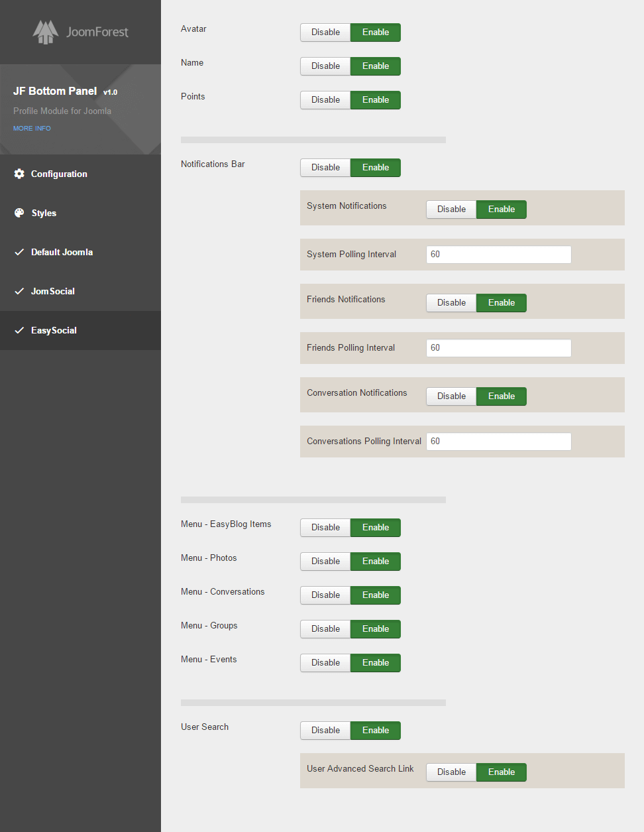Viewport: 644px width, 832px height.
Task: Enable Menu - Events item
Action: 375,663
